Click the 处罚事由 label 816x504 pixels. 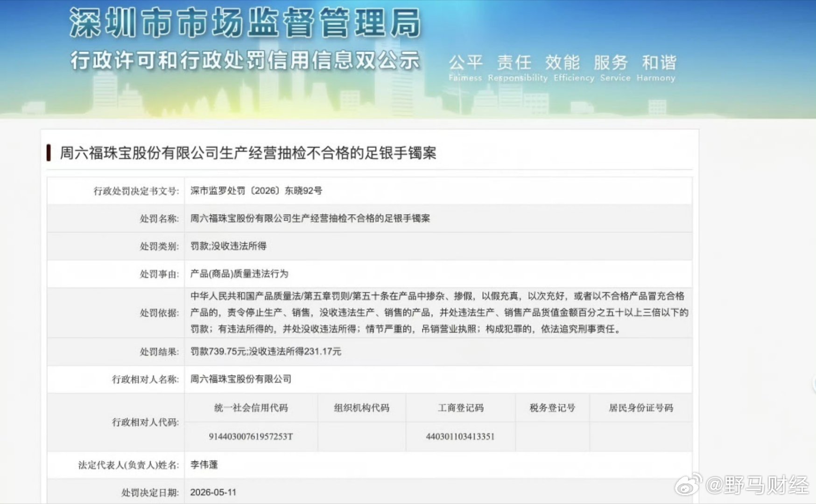pos(159,274)
